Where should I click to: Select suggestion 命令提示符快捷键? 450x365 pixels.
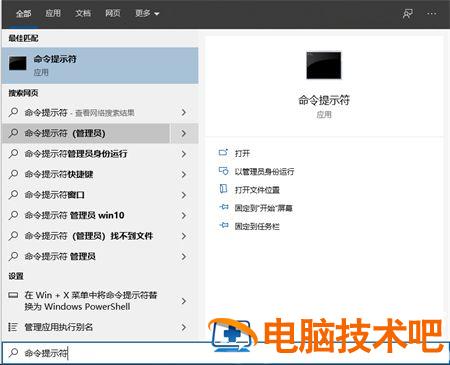pos(86,174)
